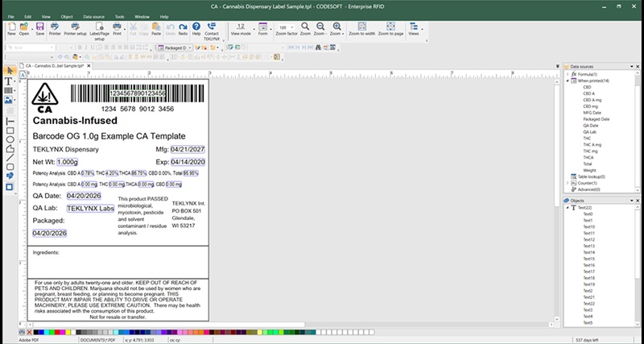This screenshot has width=644, height=344.
Task: Expand the Formula(1) data source node
Action: pos(568,74)
